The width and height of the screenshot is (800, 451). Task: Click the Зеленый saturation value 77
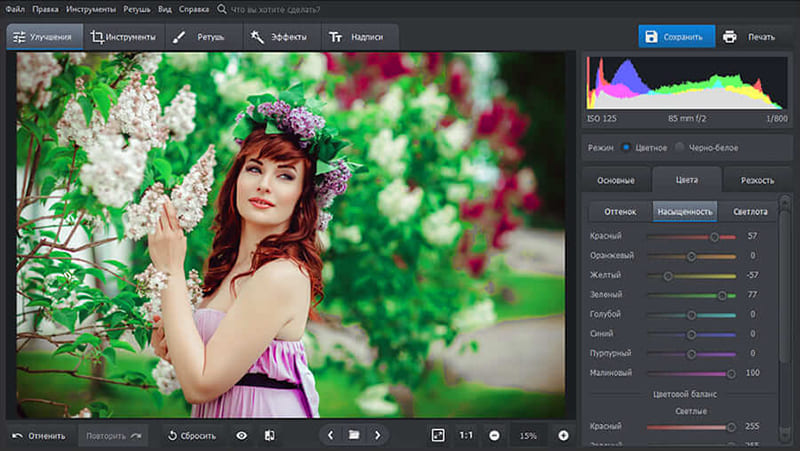tap(752, 294)
